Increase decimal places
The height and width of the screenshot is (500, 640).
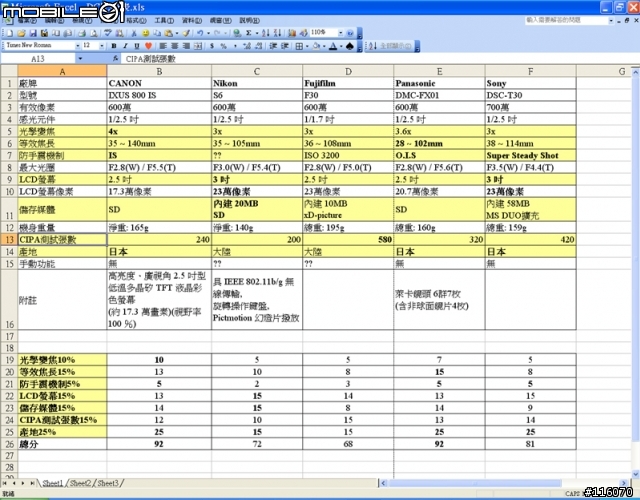(x=247, y=46)
